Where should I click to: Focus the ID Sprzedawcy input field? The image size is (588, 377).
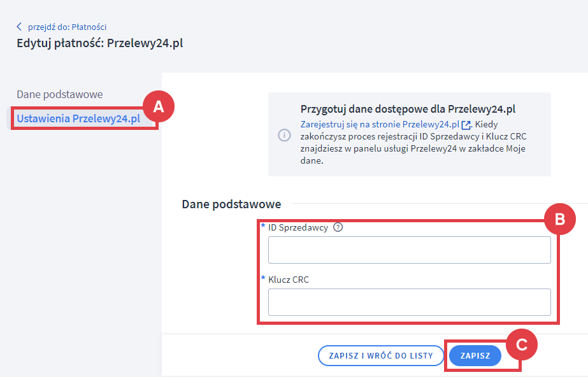(410, 250)
